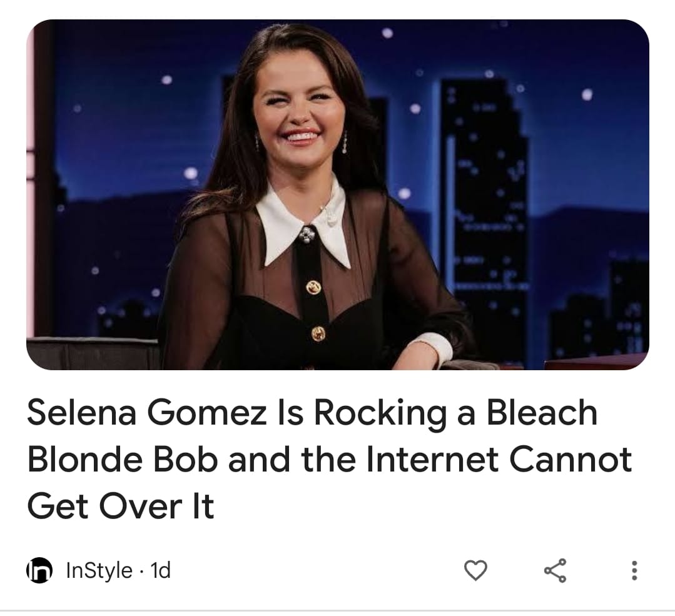Open the three-dot more options menu
Screen dimensions: 675x616
pyautogui.click(x=634, y=570)
